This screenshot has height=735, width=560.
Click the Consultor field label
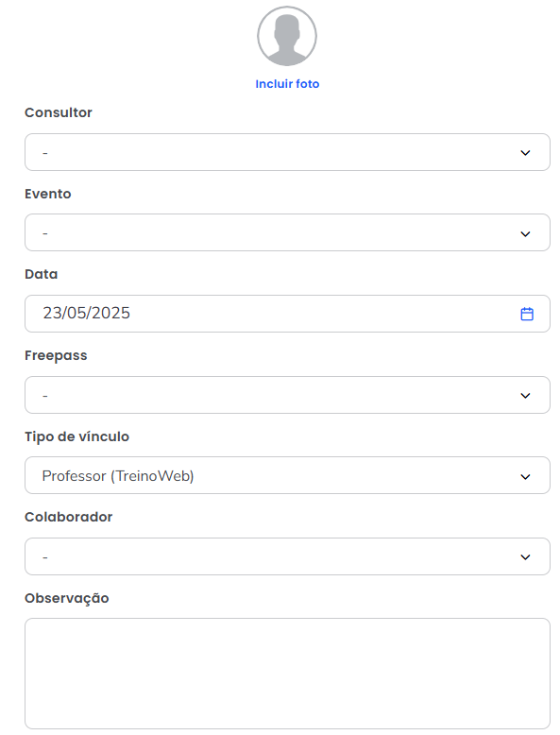click(59, 112)
